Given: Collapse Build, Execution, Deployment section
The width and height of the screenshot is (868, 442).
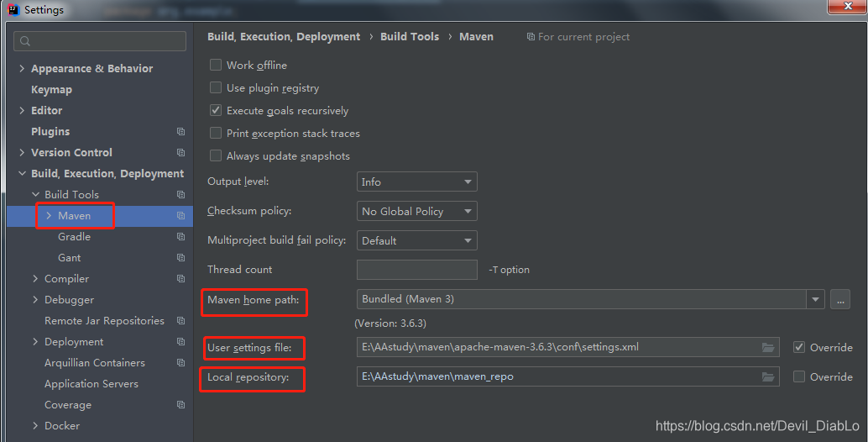Looking at the screenshot, I should click(x=22, y=173).
